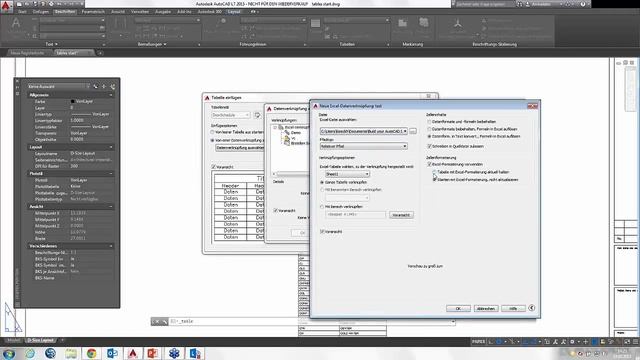Click the command line close X icon
This screenshot has width=640, height=360.
tap(156, 322)
